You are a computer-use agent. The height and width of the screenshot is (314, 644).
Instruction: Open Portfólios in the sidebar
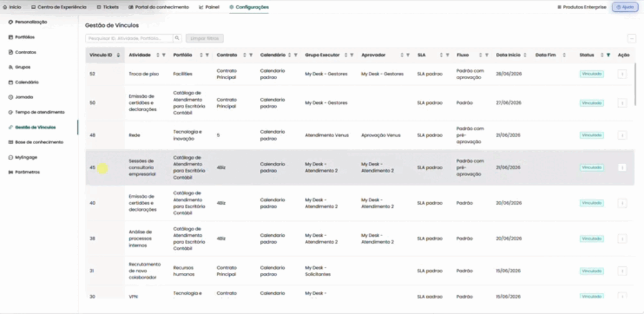click(21, 37)
